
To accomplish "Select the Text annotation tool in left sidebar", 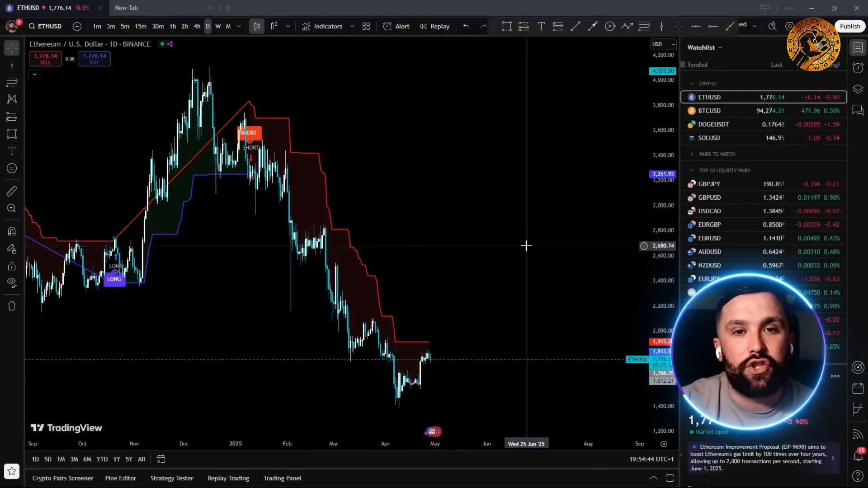I will (12, 151).
